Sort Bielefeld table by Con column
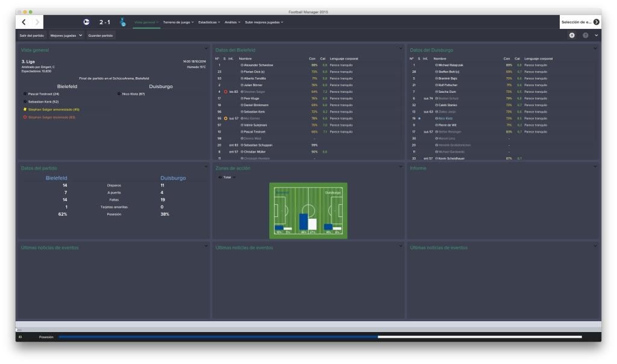 pos(312,58)
